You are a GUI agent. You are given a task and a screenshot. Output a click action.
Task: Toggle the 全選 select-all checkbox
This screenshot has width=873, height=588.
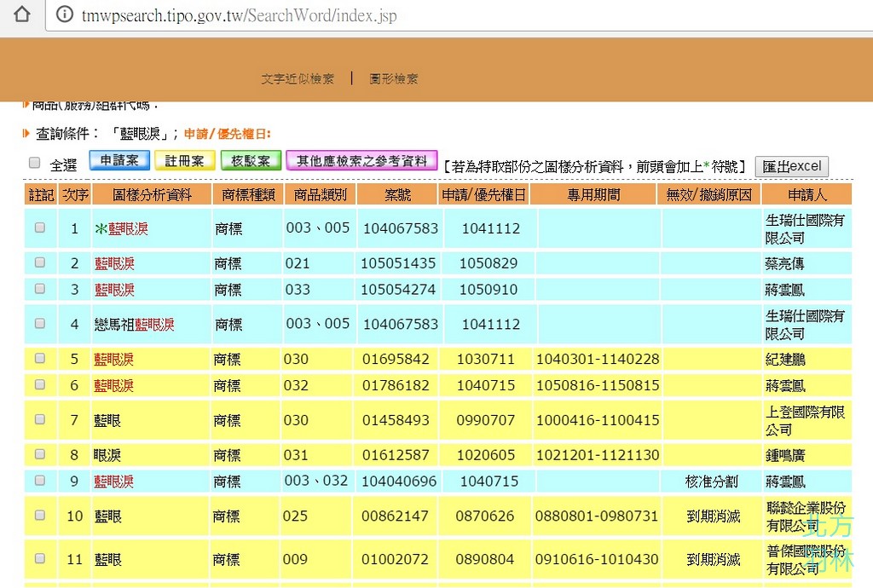coord(34,163)
